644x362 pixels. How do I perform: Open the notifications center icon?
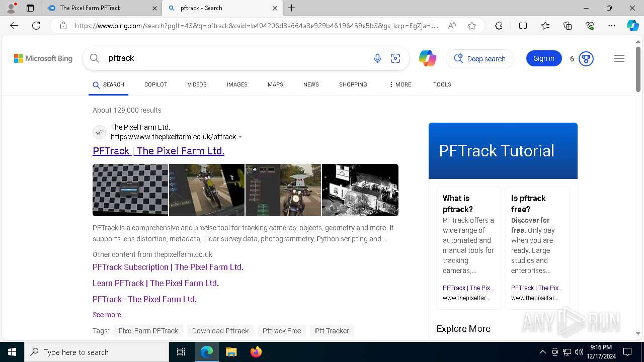pyautogui.click(x=627, y=352)
